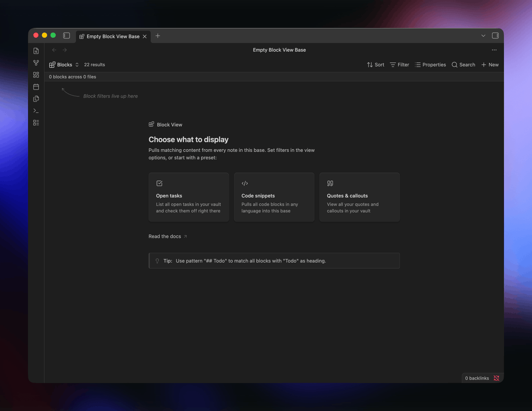Click the Block View heading icon
The width and height of the screenshot is (532, 411).
152,125
